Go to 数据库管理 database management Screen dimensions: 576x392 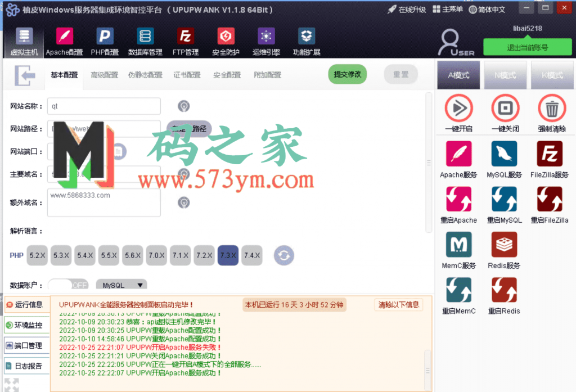click(145, 42)
